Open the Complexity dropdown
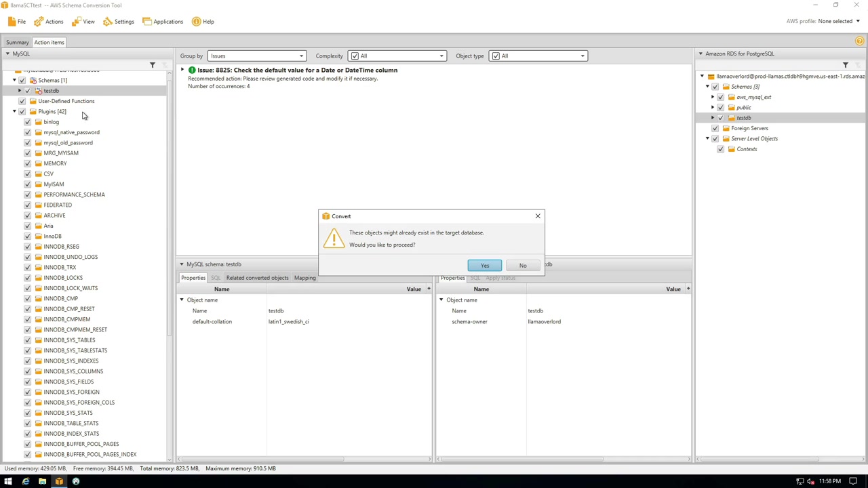 (x=397, y=56)
